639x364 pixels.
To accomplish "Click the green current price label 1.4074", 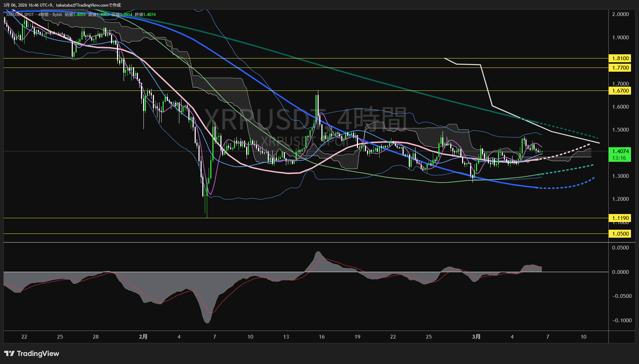I will pos(620,151).
